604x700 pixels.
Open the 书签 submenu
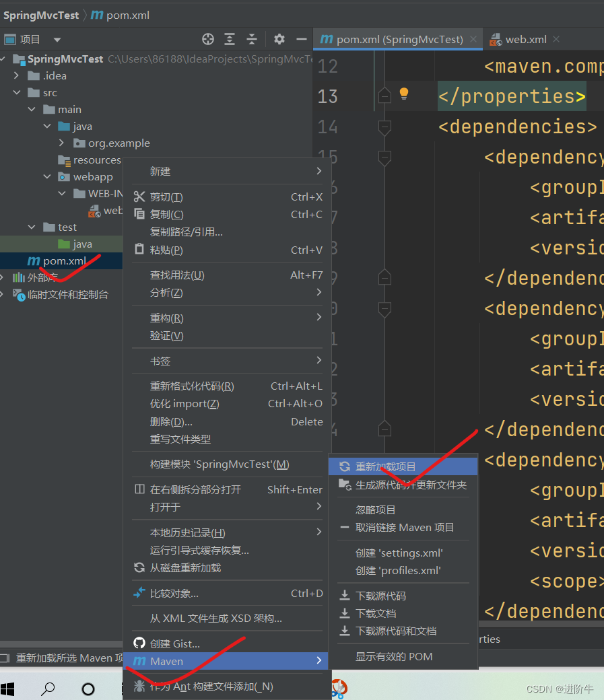pyautogui.click(x=228, y=361)
